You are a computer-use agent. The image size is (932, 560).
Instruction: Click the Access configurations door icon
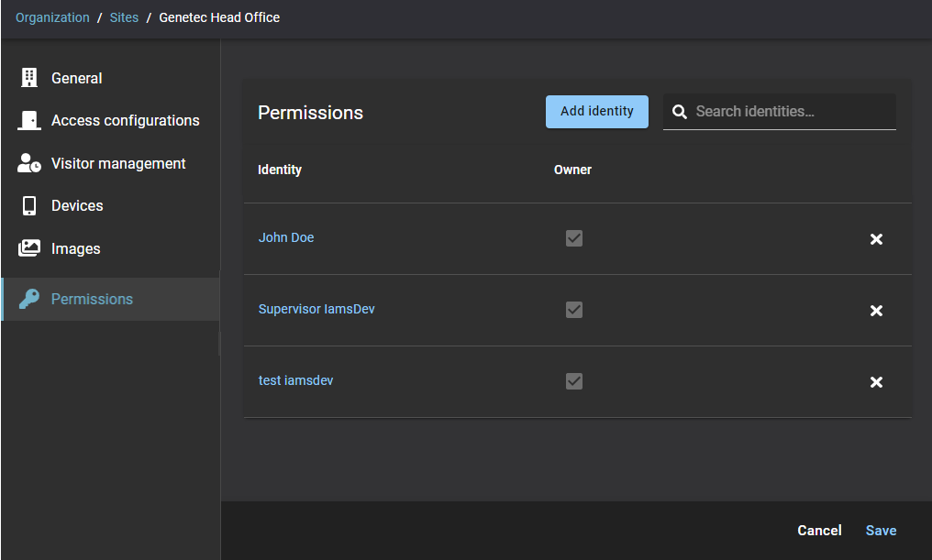pyautogui.click(x=29, y=120)
